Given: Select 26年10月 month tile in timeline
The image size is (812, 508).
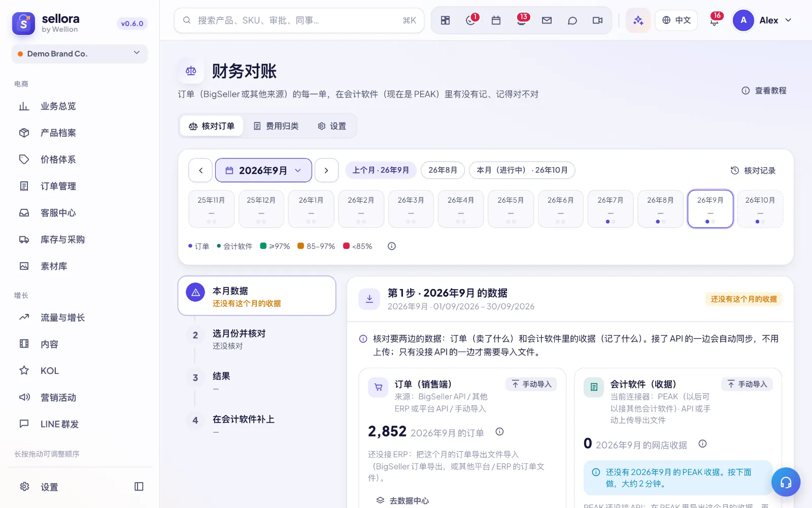Looking at the screenshot, I should 760,209.
